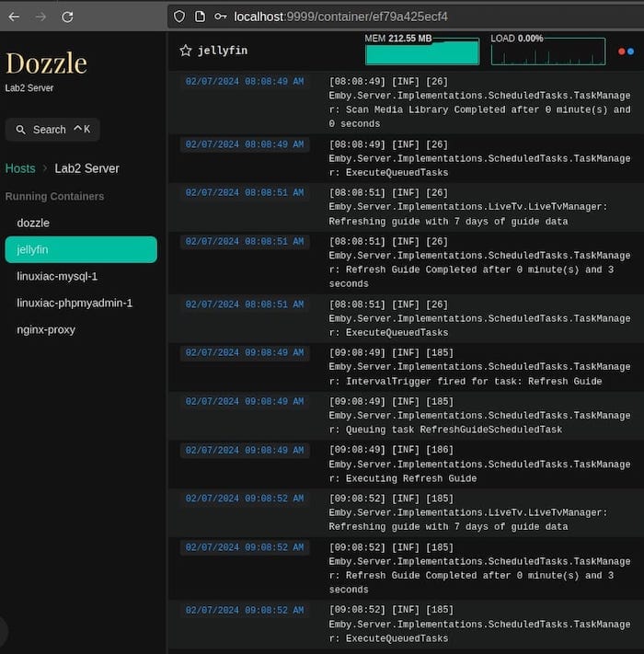Screen dimensions: 644x654
Task: Click timestamp of the IntervalTrigger log entry
Action: coord(245,353)
